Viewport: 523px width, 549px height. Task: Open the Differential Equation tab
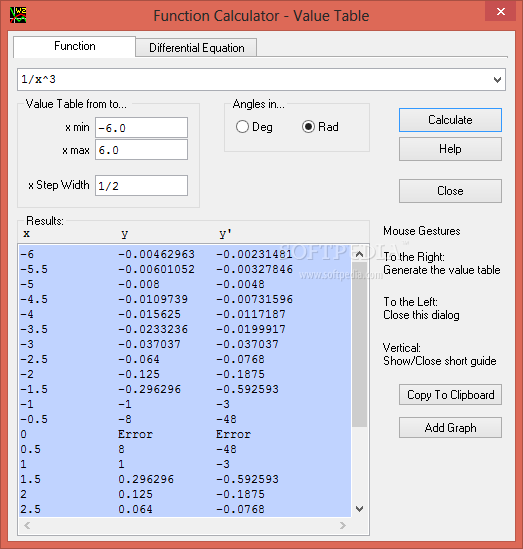(x=196, y=48)
